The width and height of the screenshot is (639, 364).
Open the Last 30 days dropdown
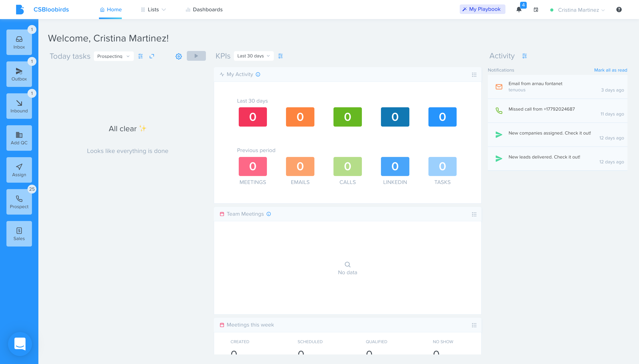coord(253,56)
